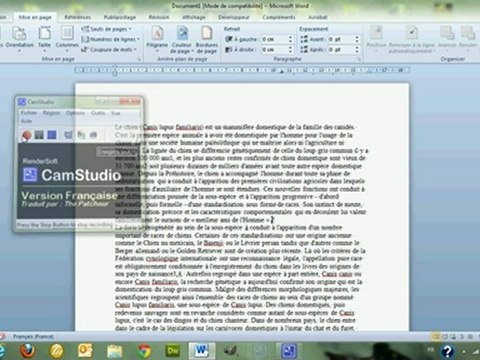The image size is (480, 360).
Task: Click the À droite indent field
Action: coord(275,50)
